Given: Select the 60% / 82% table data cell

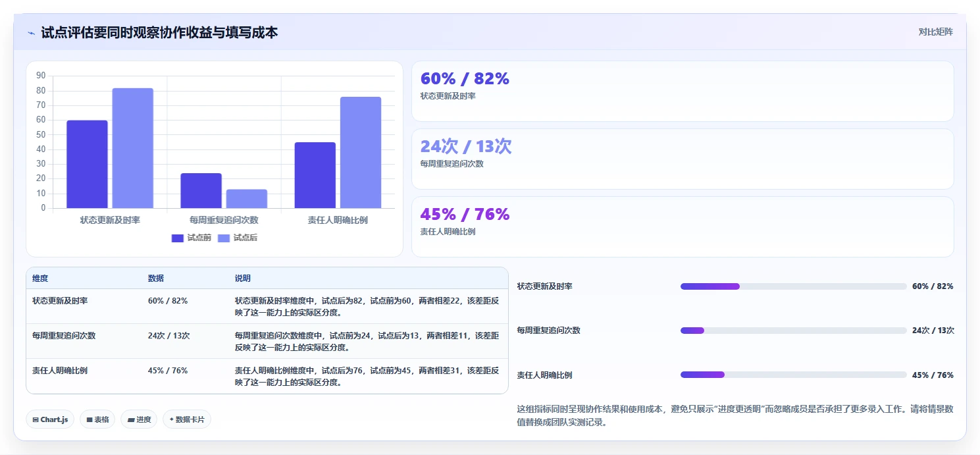Looking at the screenshot, I should tap(168, 300).
